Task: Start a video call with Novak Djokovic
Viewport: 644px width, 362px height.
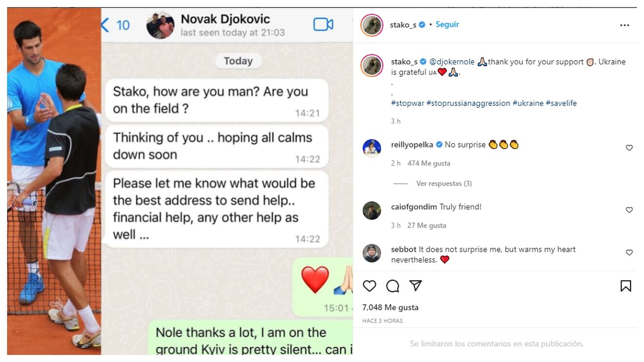Action: tap(323, 24)
